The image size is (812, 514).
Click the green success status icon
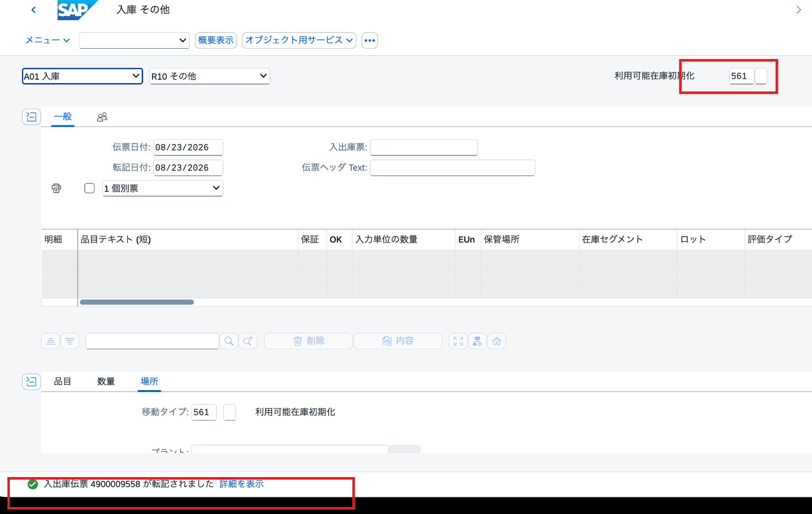[33, 484]
